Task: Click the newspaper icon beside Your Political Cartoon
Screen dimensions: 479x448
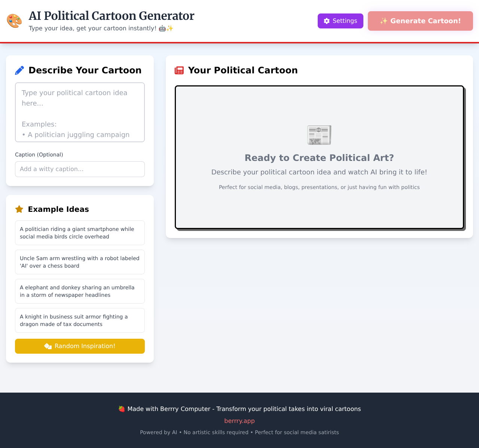Action: point(179,70)
